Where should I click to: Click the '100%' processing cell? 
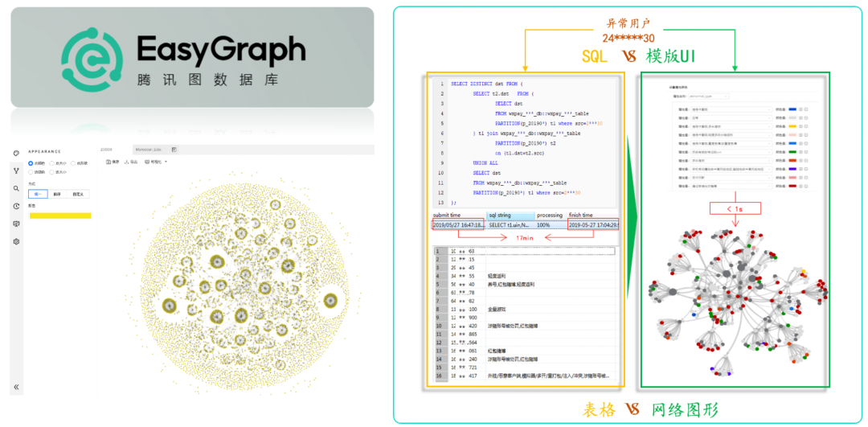click(x=543, y=225)
